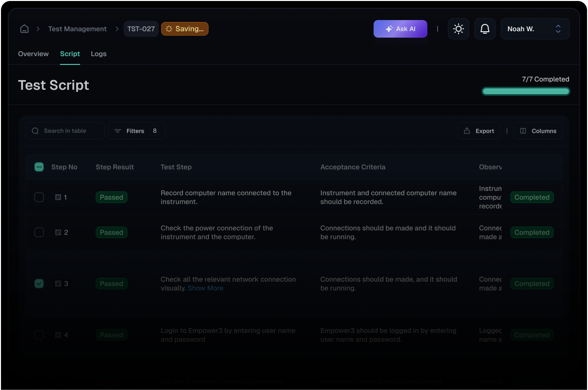
Task: Export the test script table
Action: click(478, 130)
